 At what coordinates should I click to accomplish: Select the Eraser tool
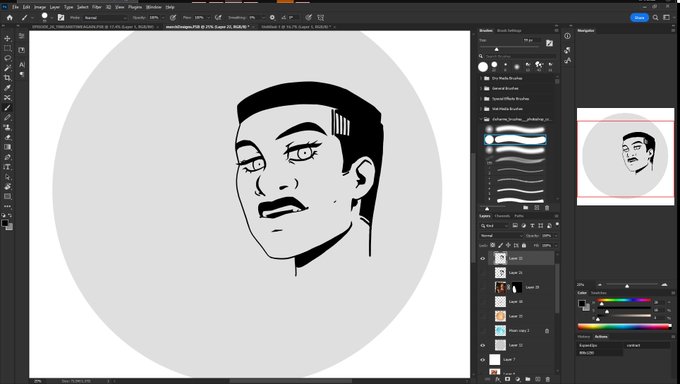pos(7,137)
